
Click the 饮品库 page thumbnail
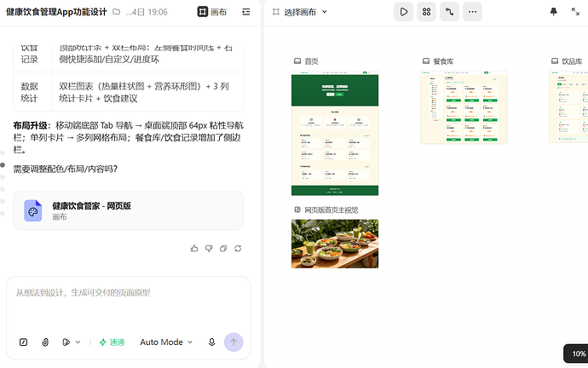568,106
